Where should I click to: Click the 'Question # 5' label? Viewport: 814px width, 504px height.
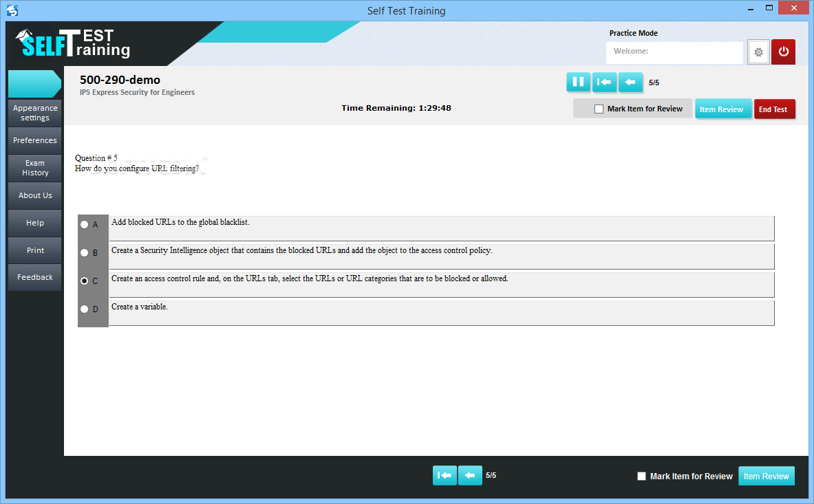[x=96, y=158]
